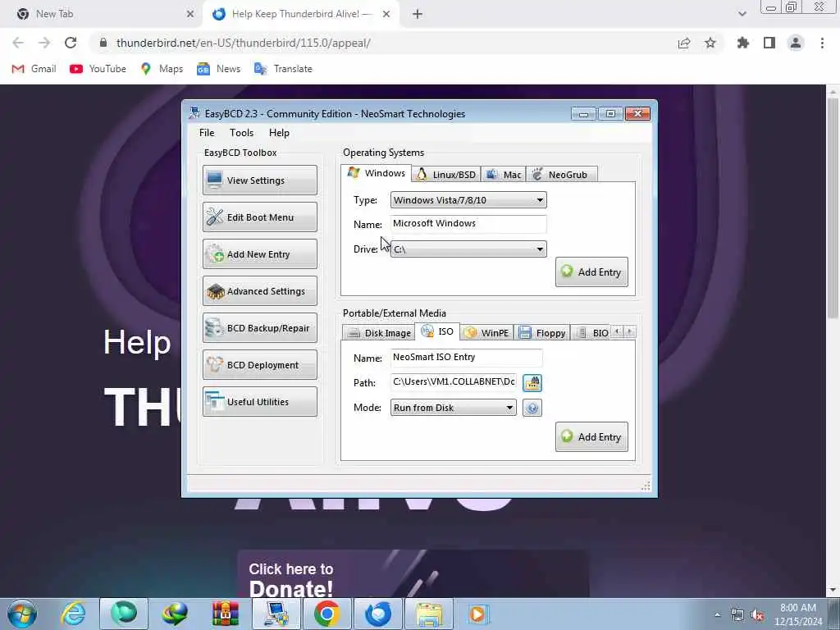Image resolution: width=840 pixels, height=630 pixels.
Task: Open WinRAR from the taskbar
Action: click(x=225, y=614)
